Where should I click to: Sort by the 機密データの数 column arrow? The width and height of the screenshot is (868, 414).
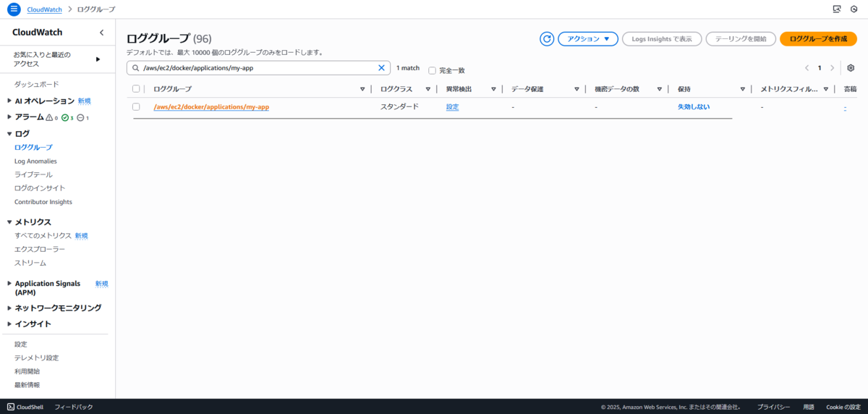tap(660, 89)
